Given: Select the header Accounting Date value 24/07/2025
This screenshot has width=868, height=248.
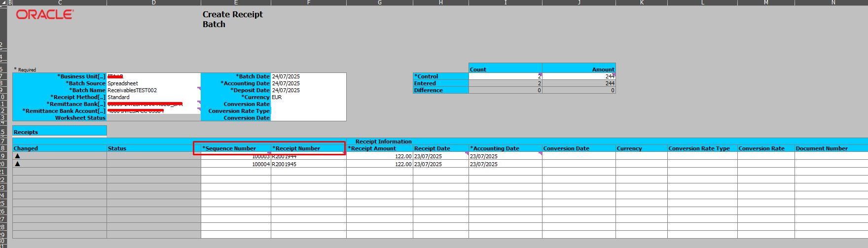Looking at the screenshot, I should click(309, 83).
